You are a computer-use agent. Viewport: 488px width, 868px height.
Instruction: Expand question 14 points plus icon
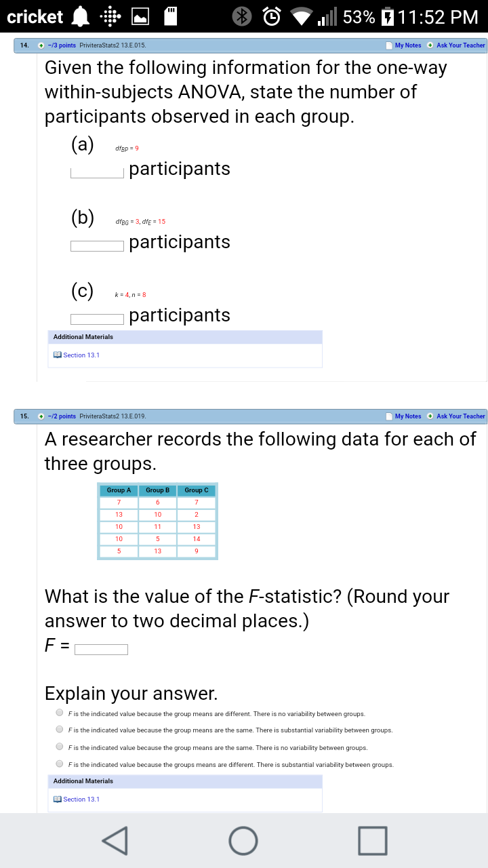(41, 45)
